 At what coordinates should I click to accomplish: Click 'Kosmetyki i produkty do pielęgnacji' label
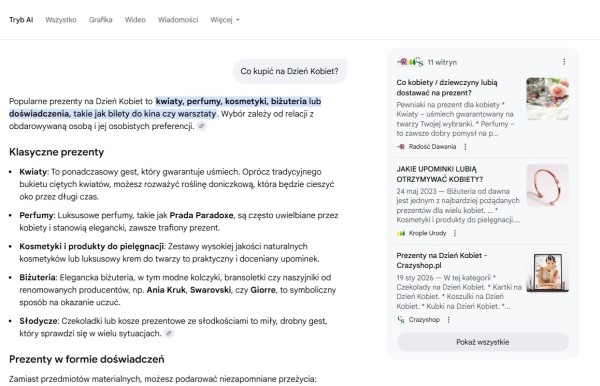(x=91, y=246)
